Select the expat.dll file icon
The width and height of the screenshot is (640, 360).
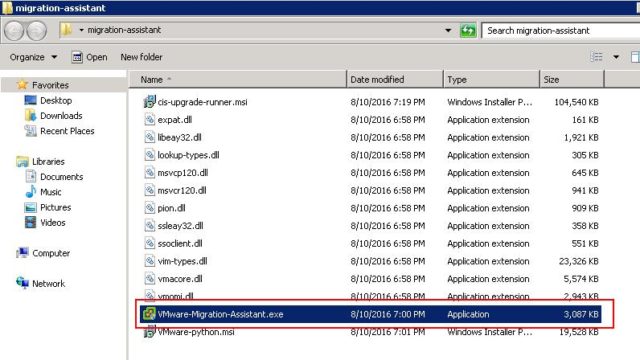tap(149, 119)
